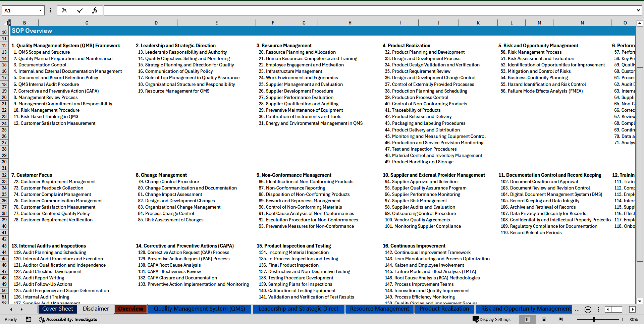Add a new sheet with plus icon

588,309
